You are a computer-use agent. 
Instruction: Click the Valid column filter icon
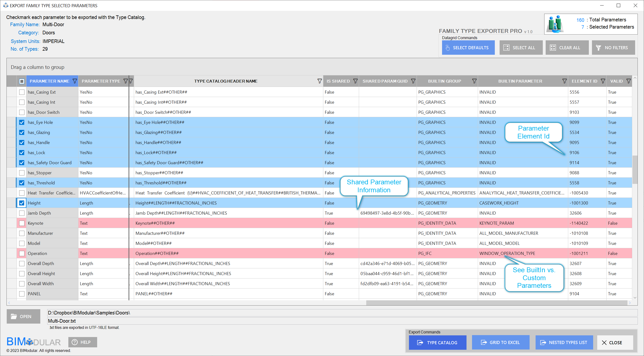(628, 81)
